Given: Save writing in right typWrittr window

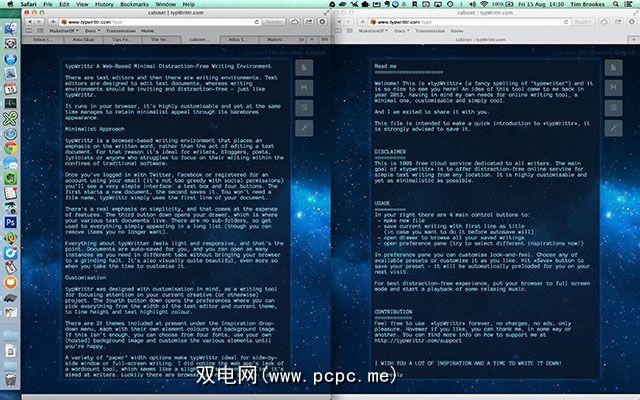Looking at the screenshot, I should pyautogui.click(x=613, y=88).
